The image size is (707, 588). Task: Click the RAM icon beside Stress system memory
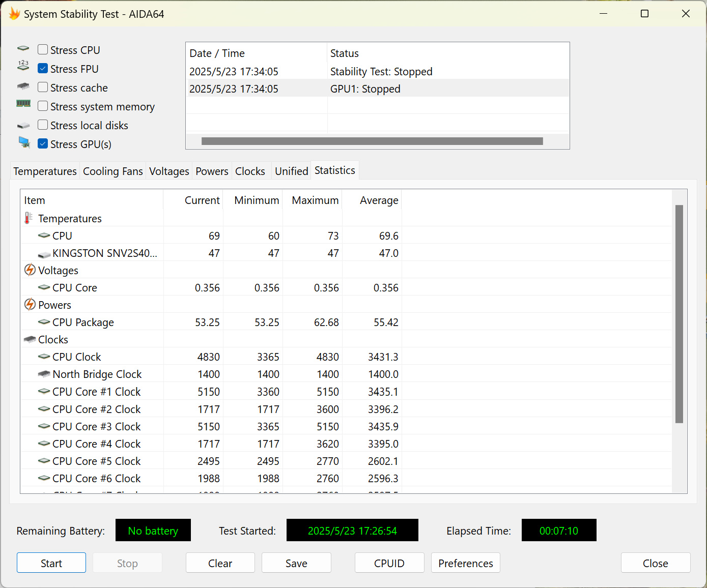point(23,104)
